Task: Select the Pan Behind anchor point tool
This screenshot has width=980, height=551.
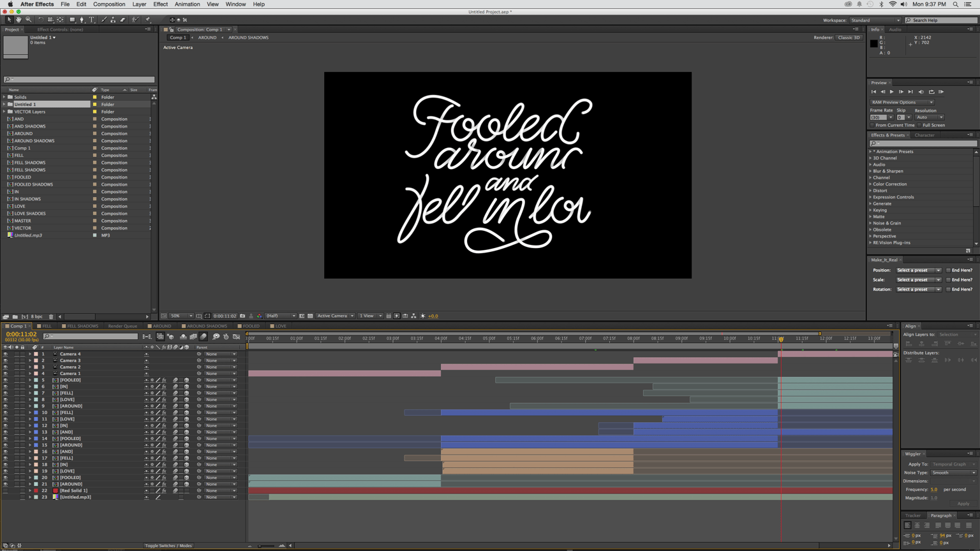Action: [61, 20]
